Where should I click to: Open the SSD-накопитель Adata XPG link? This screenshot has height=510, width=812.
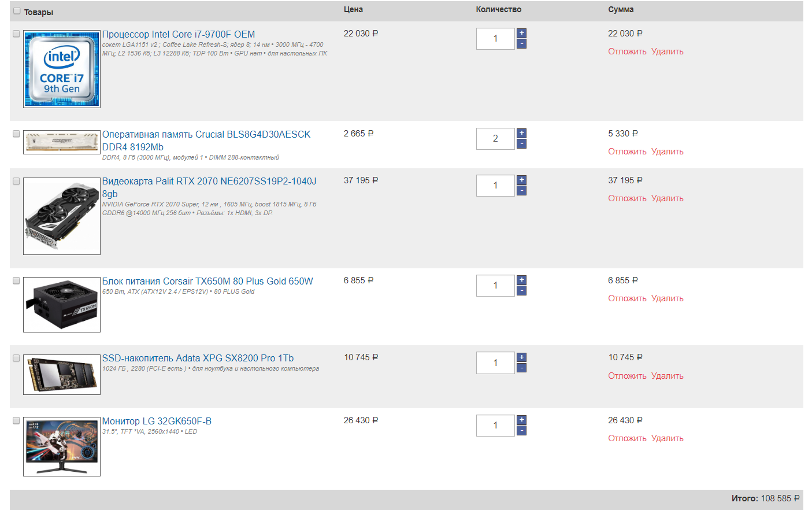(x=198, y=358)
